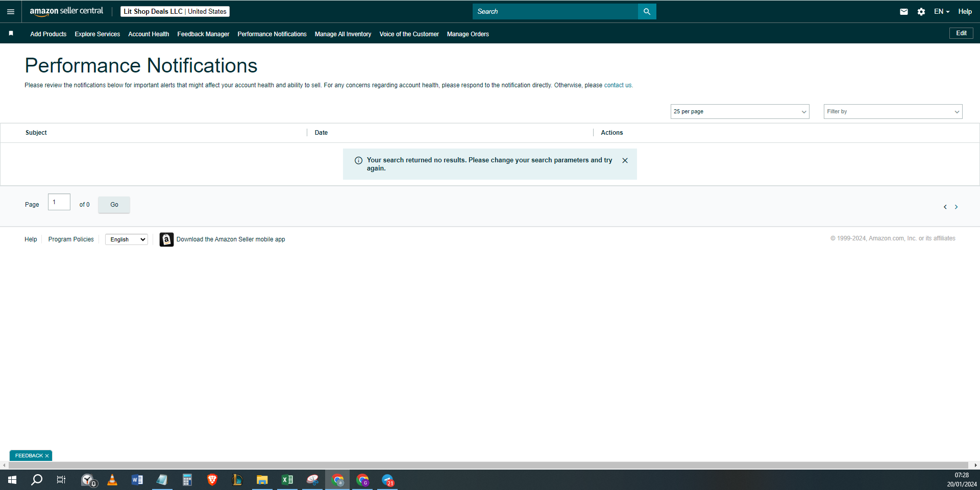Open Task View in taskbar
Viewport: 980px width, 490px height.
[61, 480]
